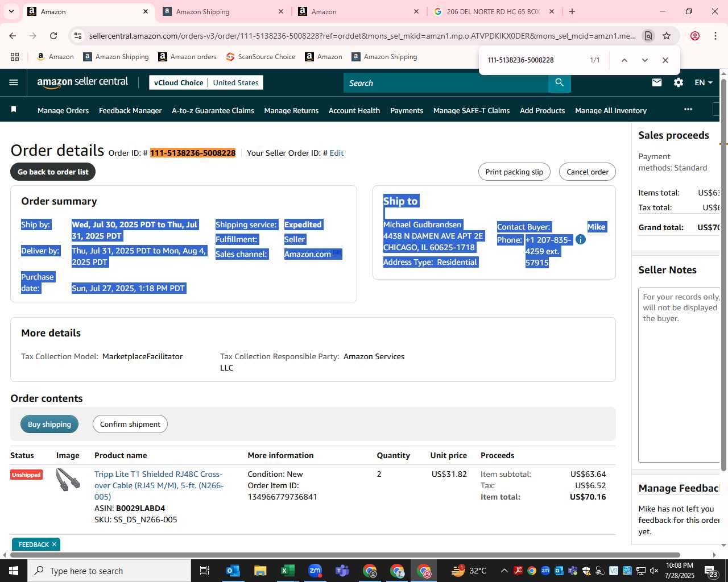728x582 pixels.
Task: Open the Chrome three-dot menu
Action: click(715, 36)
